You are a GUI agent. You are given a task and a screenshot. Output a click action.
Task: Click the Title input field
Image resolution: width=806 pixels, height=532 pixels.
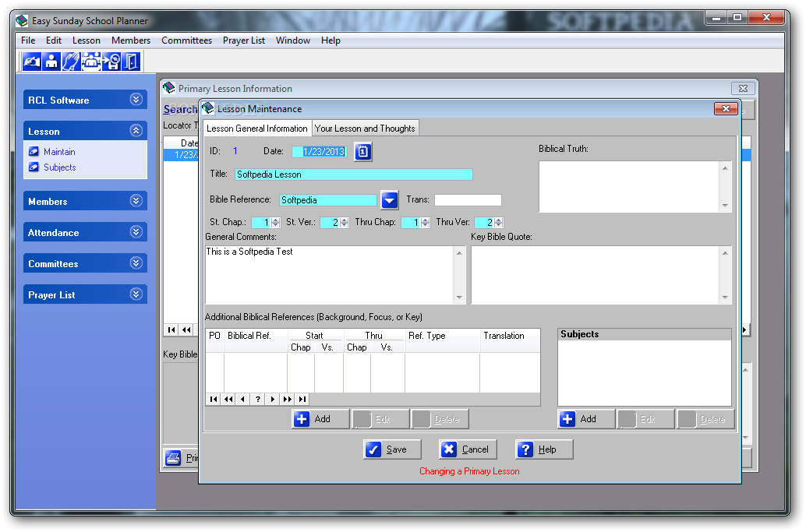tap(354, 174)
